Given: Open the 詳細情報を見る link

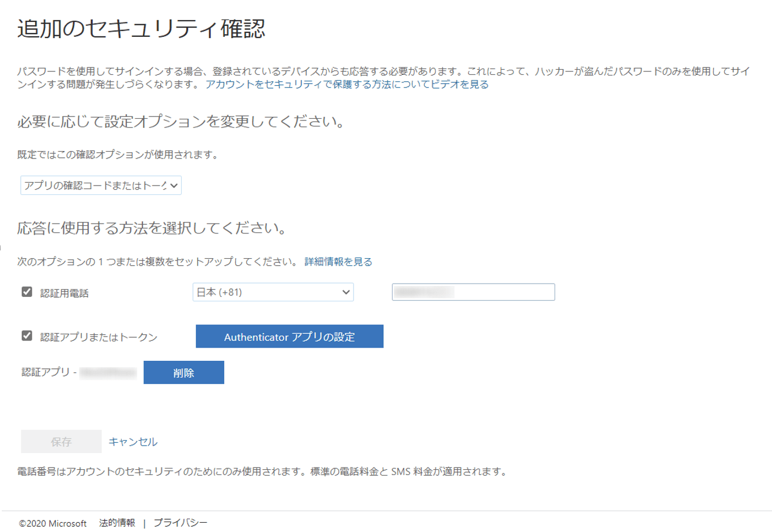Looking at the screenshot, I should pyautogui.click(x=338, y=262).
